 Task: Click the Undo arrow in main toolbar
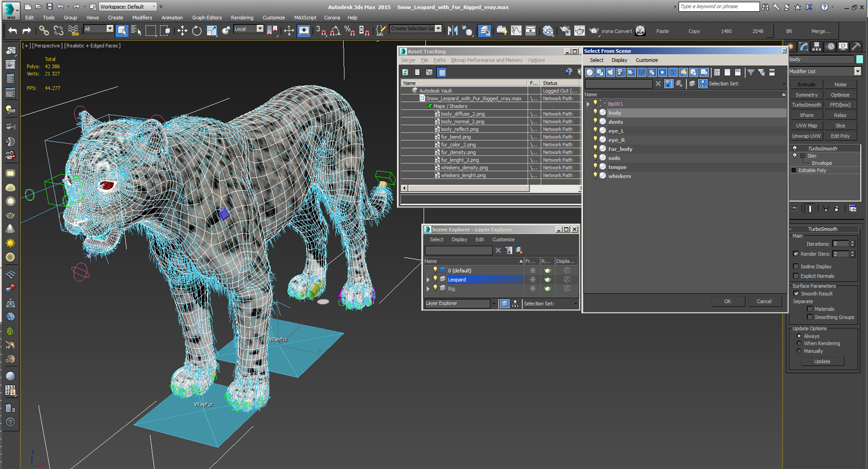click(x=12, y=30)
